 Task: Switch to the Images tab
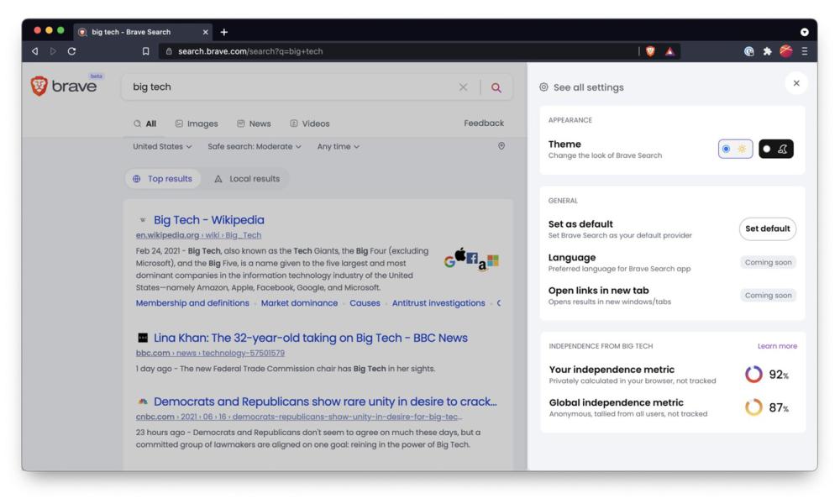(197, 123)
